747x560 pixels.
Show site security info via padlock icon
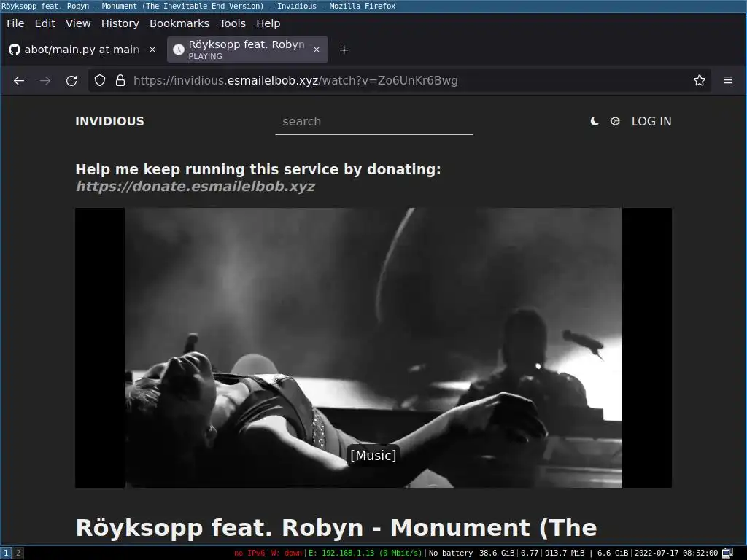tap(120, 80)
